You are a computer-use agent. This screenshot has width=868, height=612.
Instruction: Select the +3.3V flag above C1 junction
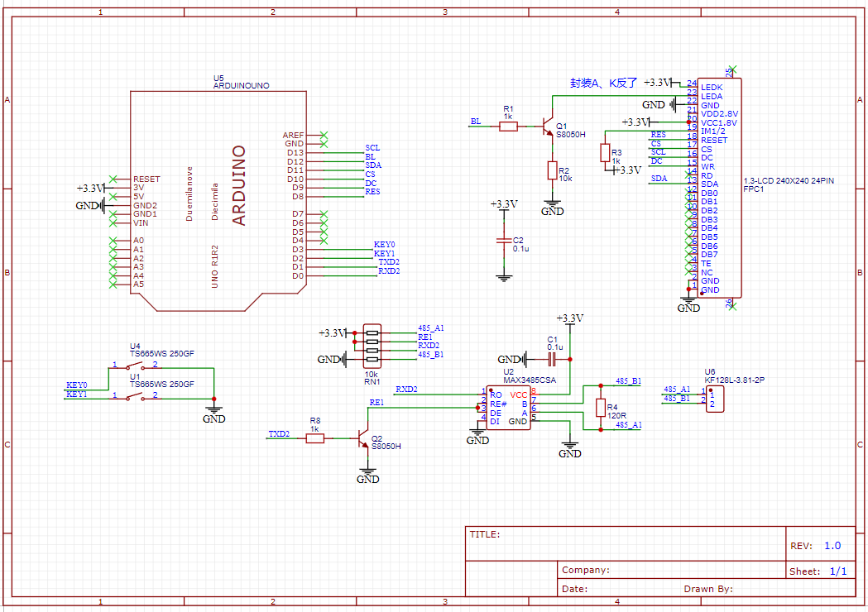tap(569, 319)
